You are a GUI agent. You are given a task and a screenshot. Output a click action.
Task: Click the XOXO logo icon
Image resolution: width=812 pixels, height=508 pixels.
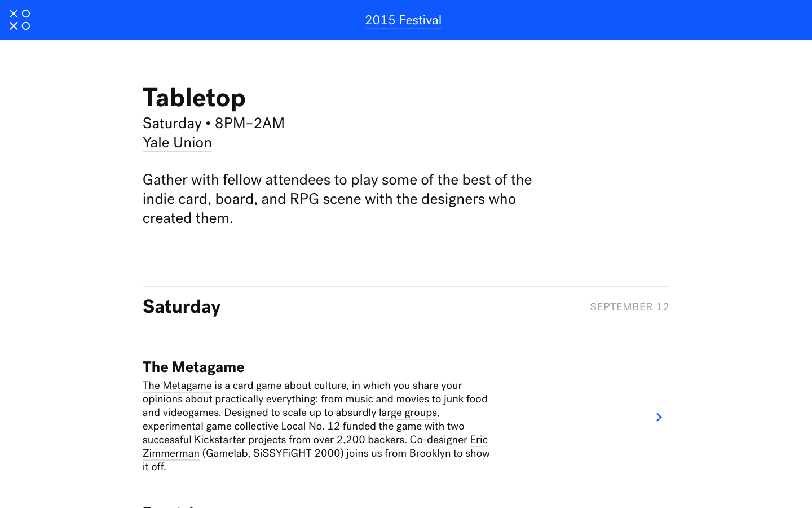pos(20,20)
